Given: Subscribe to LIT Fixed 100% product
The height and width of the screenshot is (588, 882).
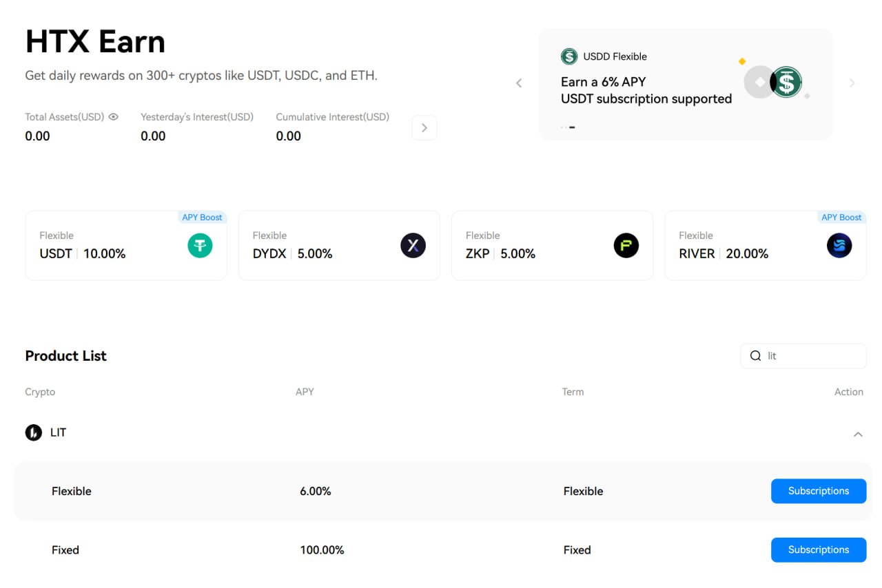Looking at the screenshot, I should pyautogui.click(x=818, y=549).
